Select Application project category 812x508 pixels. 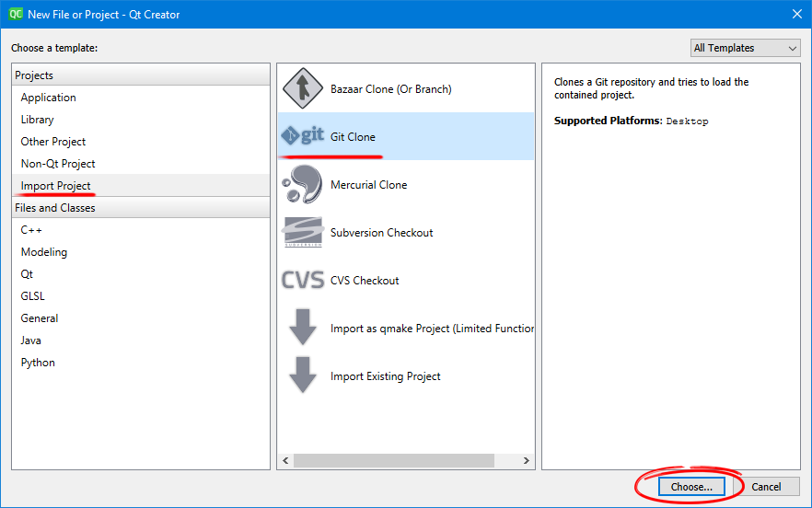click(49, 98)
